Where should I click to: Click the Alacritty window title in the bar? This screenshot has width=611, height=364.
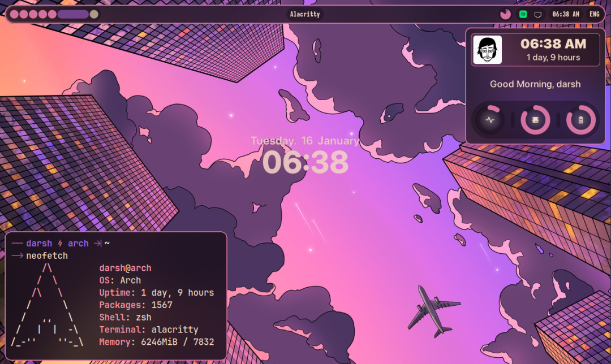pos(305,14)
